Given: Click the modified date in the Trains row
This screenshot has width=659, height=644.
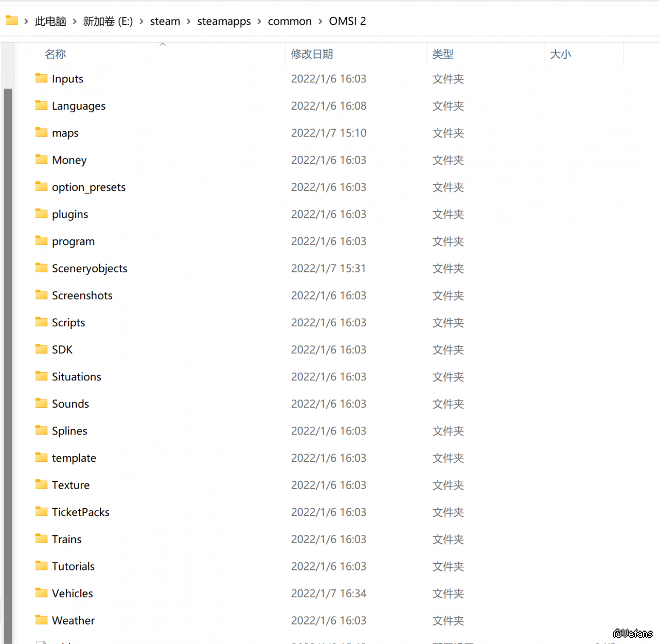Looking at the screenshot, I should point(329,539).
